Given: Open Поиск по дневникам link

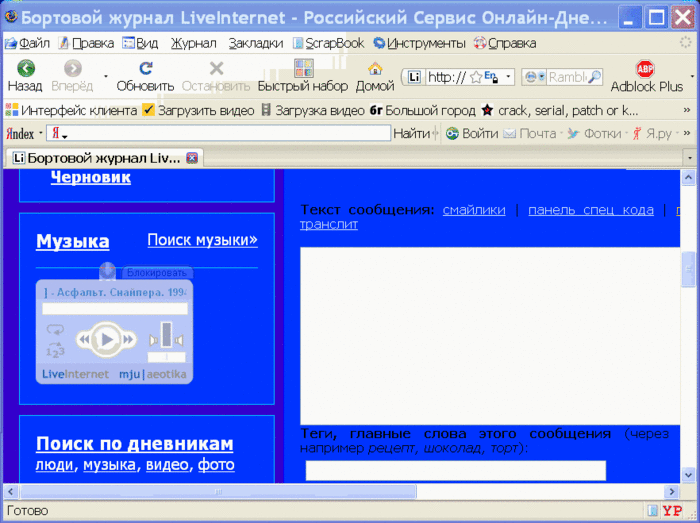Looking at the screenshot, I should pyautogui.click(x=134, y=444).
